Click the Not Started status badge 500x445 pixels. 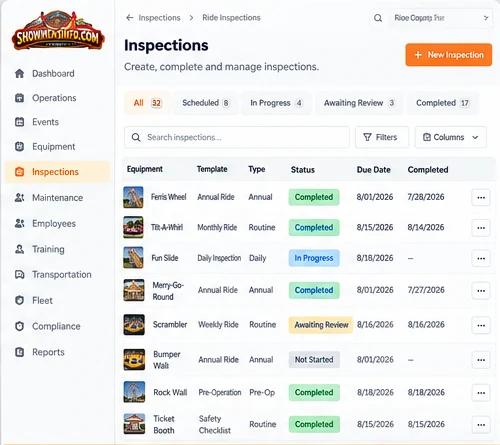pos(314,359)
